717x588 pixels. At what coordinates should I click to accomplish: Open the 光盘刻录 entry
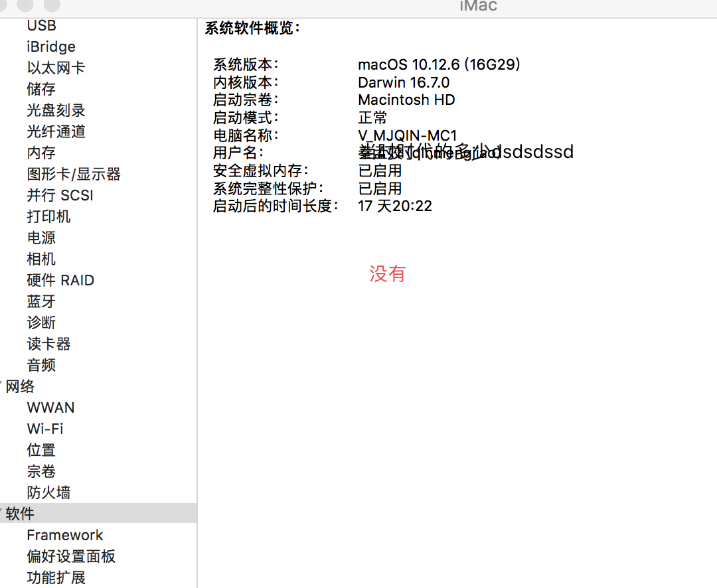[56, 110]
